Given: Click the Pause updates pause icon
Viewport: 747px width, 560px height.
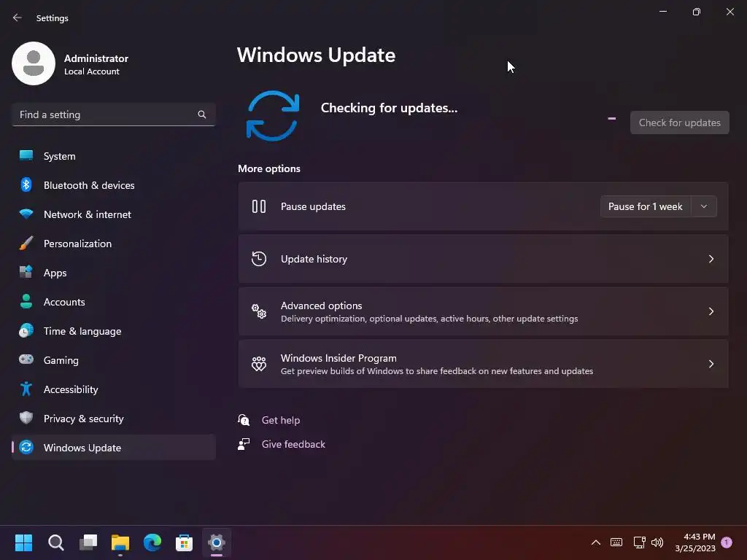Looking at the screenshot, I should click(x=259, y=206).
